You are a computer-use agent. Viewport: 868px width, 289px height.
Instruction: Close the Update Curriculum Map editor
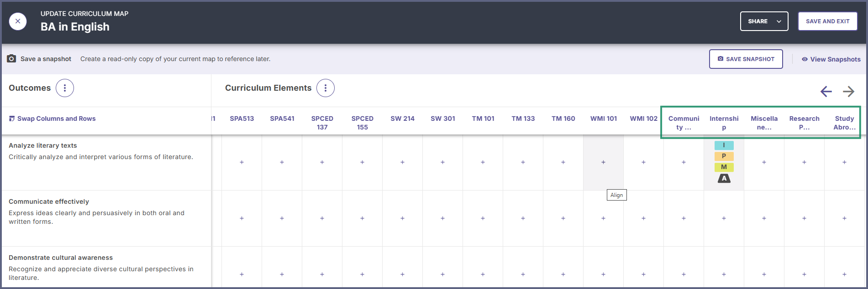point(18,21)
